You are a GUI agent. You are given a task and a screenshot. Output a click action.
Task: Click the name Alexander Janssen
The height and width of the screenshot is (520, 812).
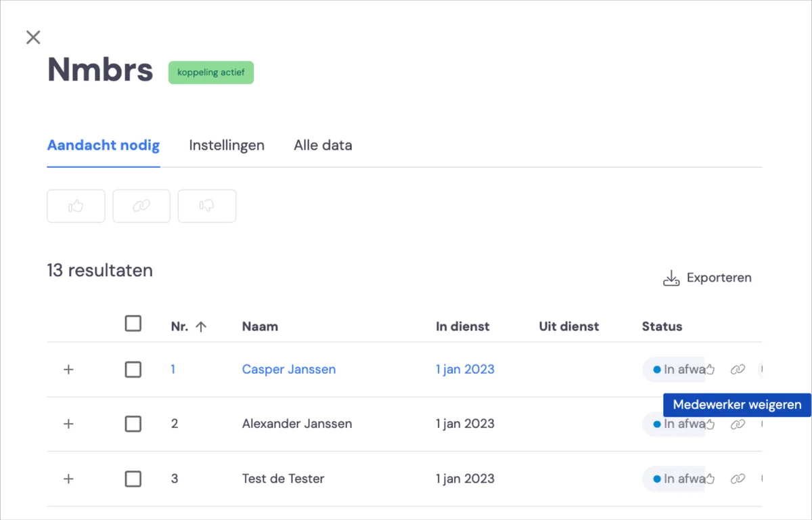click(x=297, y=424)
